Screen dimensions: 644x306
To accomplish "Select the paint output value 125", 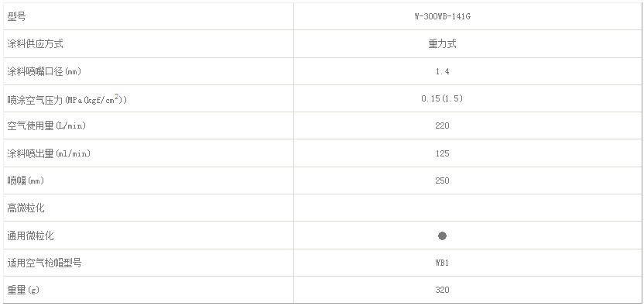I will click(x=442, y=153).
